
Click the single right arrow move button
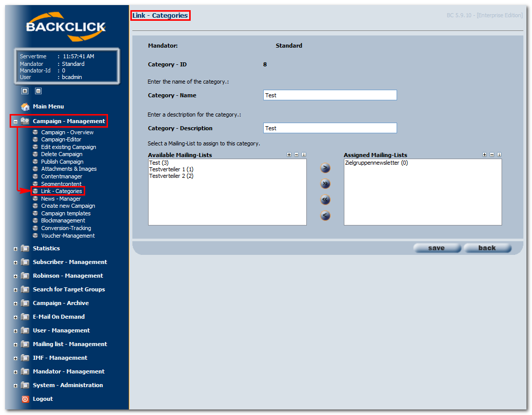pos(326,168)
